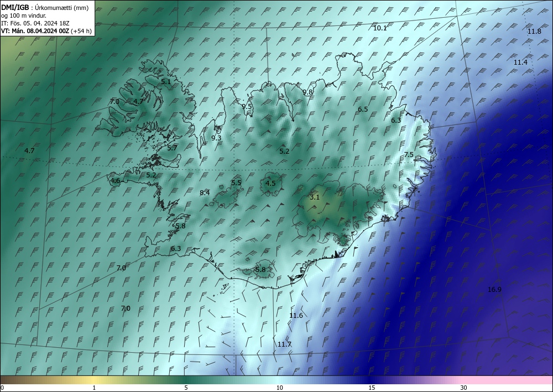The image size is (553, 392).
Task: Click the 0 tick label on the color scale
Action: click(x=2, y=388)
